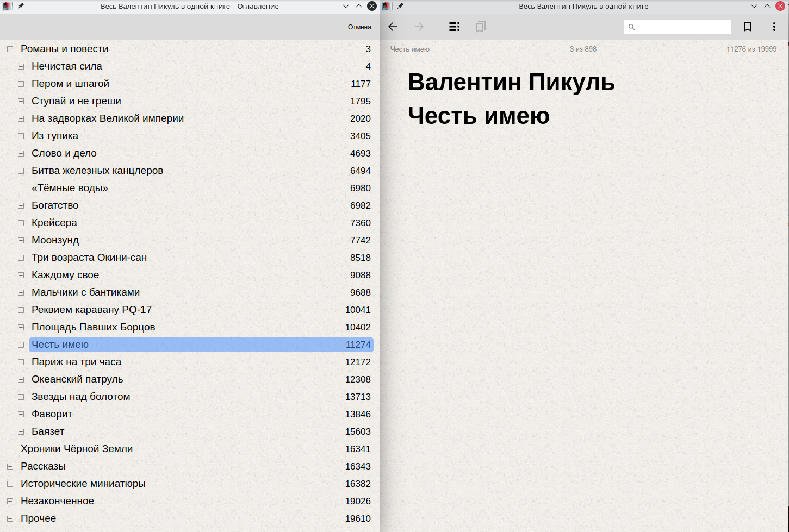
Task: Select Хроники Чёрной Земли in contents
Action: click(77, 449)
